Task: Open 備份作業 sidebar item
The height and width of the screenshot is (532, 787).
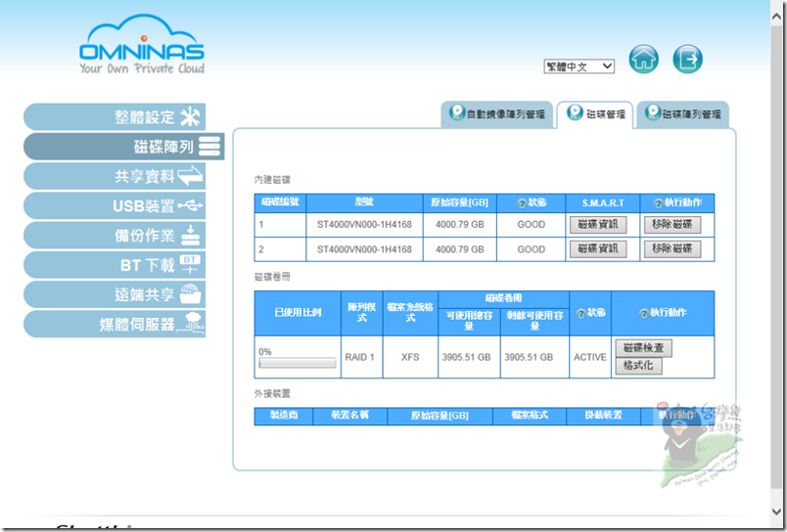Action: pyautogui.click(x=115, y=235)
